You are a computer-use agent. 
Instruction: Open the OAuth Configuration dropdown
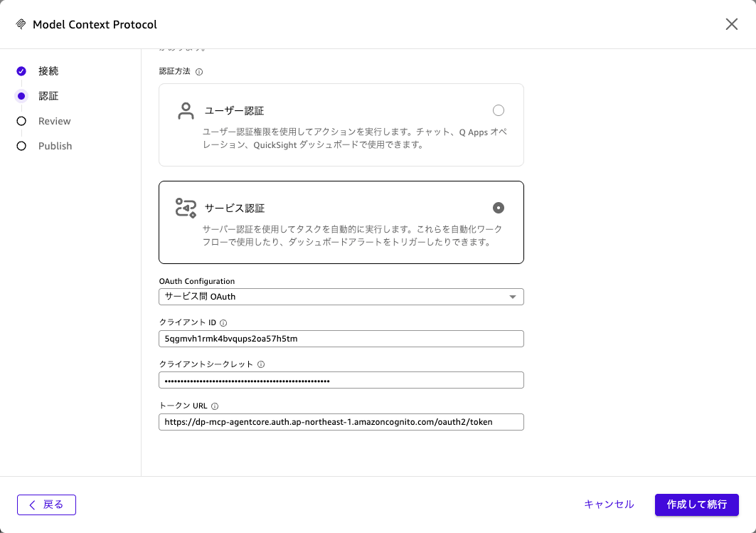click(341, 297)
